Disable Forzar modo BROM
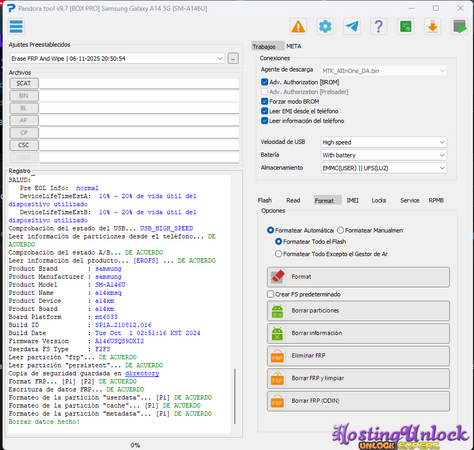Screen dimensions: 474x450 point(265,101)
